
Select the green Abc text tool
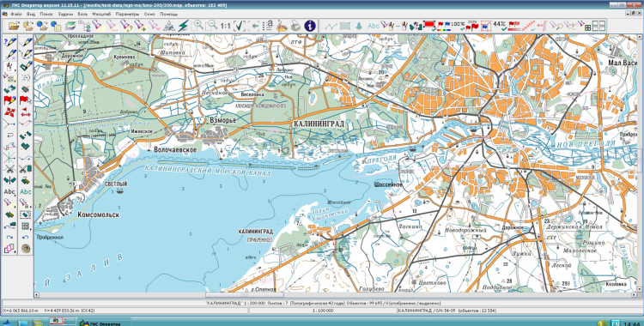click(26, 192)
